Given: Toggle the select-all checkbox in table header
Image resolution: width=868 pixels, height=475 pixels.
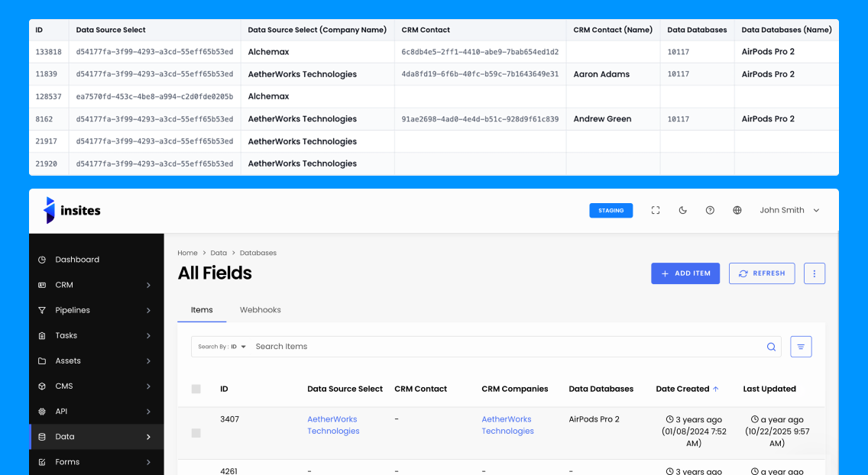Looking at the screenshot, I should pyautogui.click(x=196, y=389).
